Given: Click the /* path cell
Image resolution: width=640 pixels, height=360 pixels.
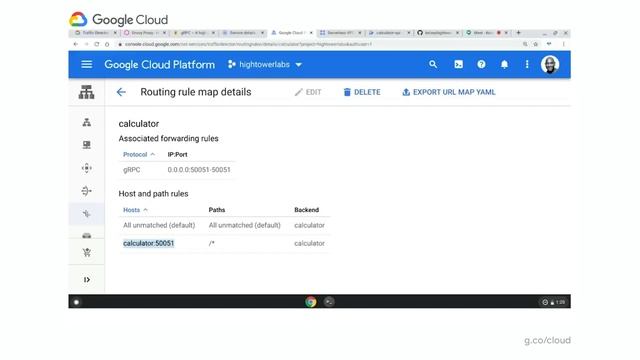Looking at the screenshot, I should [211, 243].
